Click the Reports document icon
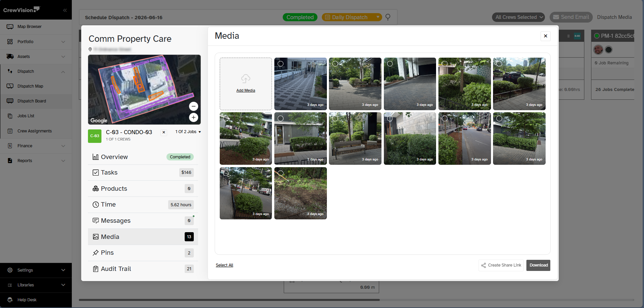This screenshot has height=308, width=644. (10, 161)
